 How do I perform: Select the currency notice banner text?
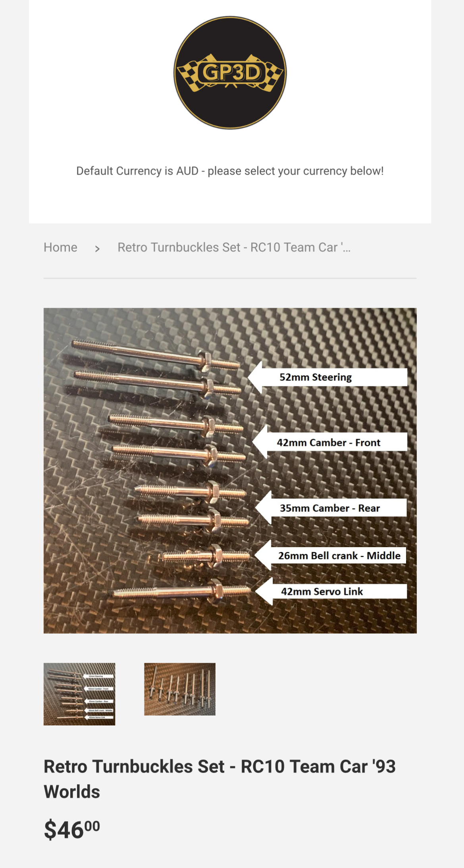[x=230, y=171]
